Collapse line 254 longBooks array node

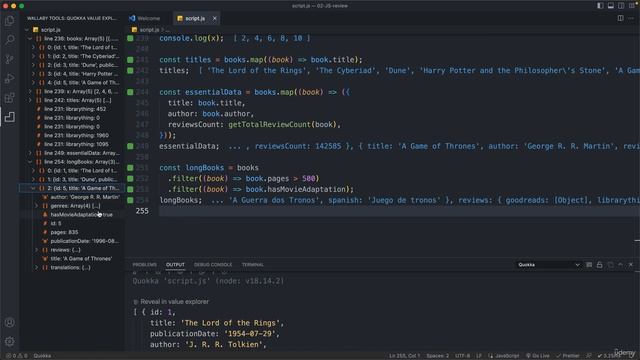click(30, 162)
